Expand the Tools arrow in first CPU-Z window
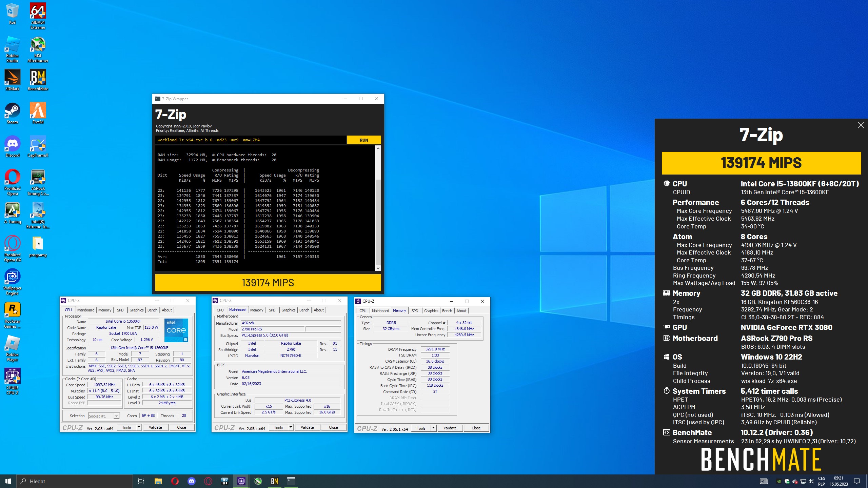Image resolution: width=868 pixels, height=488 pixels. pyautogui.click(x=139, y=428)
